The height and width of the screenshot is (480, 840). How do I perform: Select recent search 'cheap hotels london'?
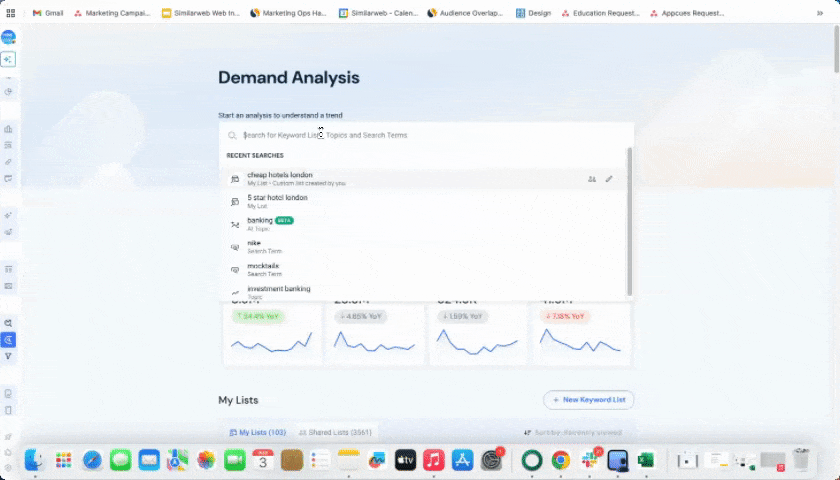point(423,179)
